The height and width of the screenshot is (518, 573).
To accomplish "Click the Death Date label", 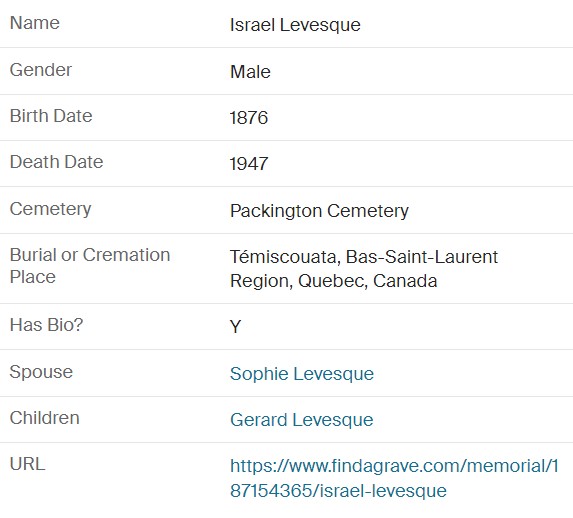I will point(57,162).
